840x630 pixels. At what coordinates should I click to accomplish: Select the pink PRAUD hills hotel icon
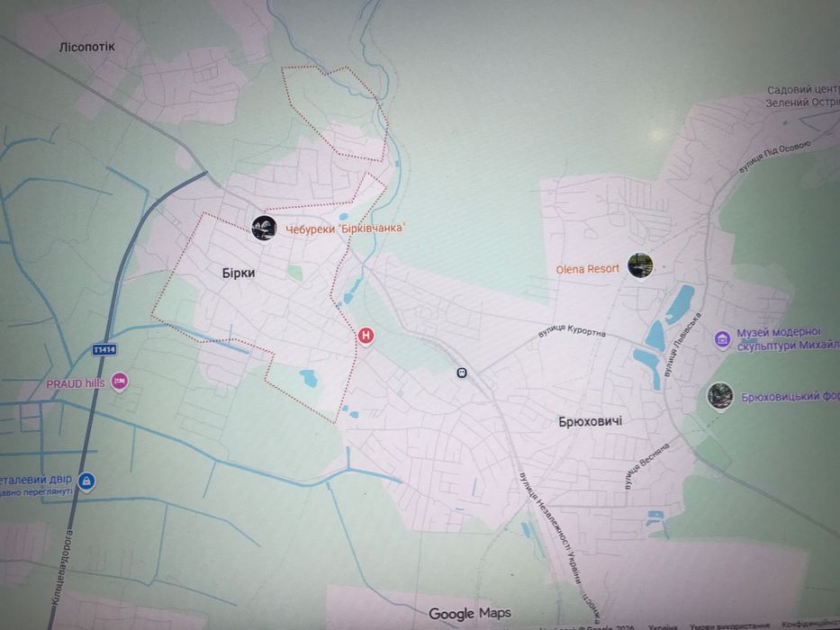tap(120, 382)
